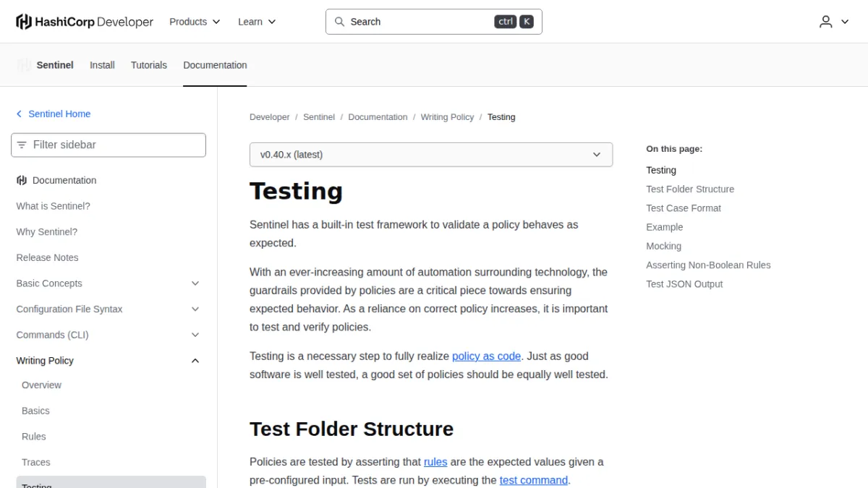Open the 'test command' link

point(534,480)
